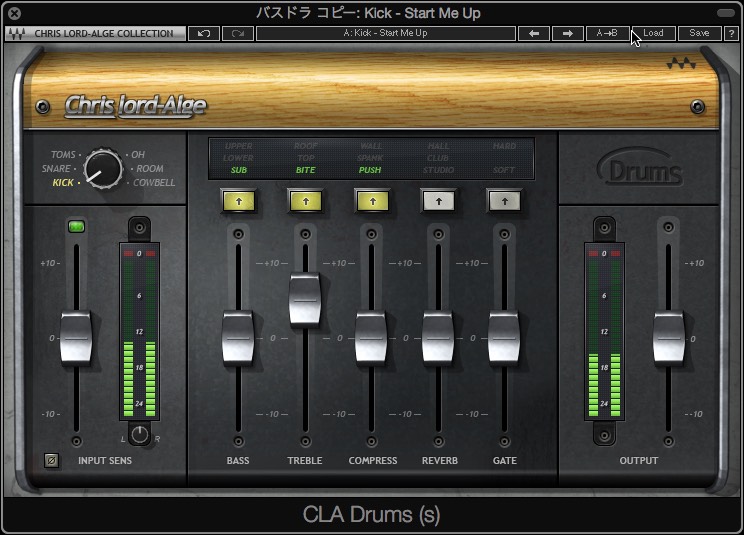
Task: Click the BASS fader handle
Action: 238,338
